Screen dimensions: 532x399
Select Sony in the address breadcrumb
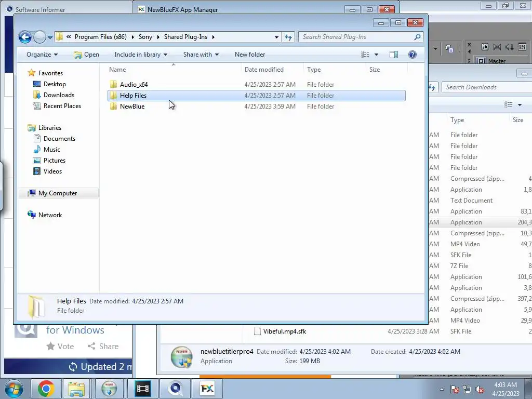point(145,37)
